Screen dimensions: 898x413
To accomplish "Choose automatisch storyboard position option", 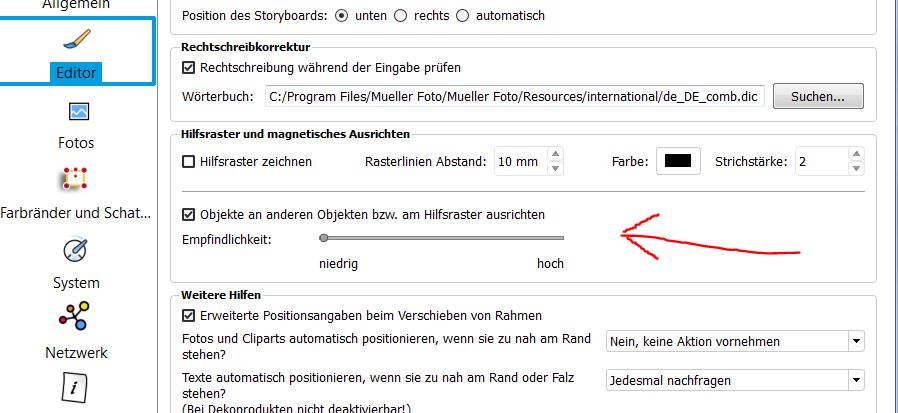I will (x=463, y=16).
